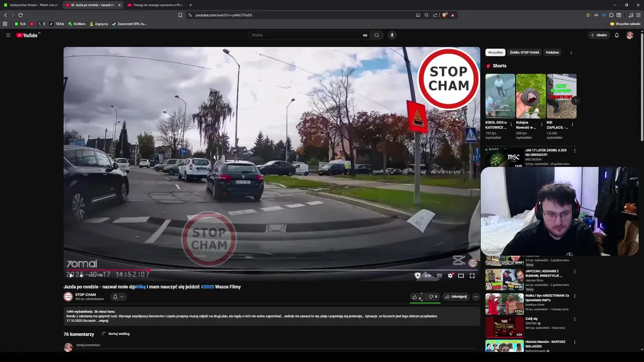The height and width of the screenshot is (362, 644).
Task: Go back in browser history
Action: click(x=6, y=15)
